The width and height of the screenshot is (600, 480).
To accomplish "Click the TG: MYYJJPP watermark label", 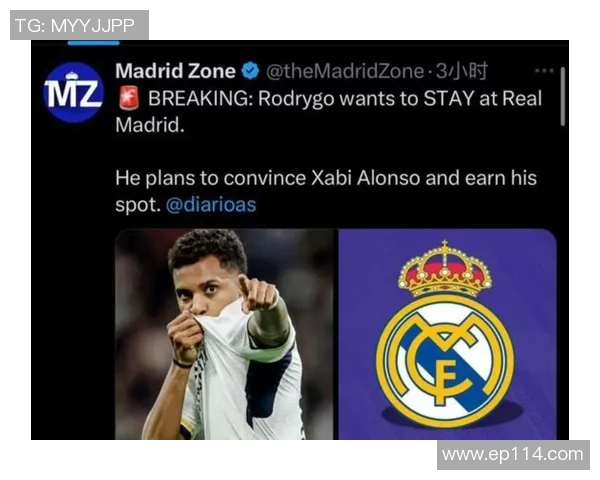I will [x=79, y=25].
